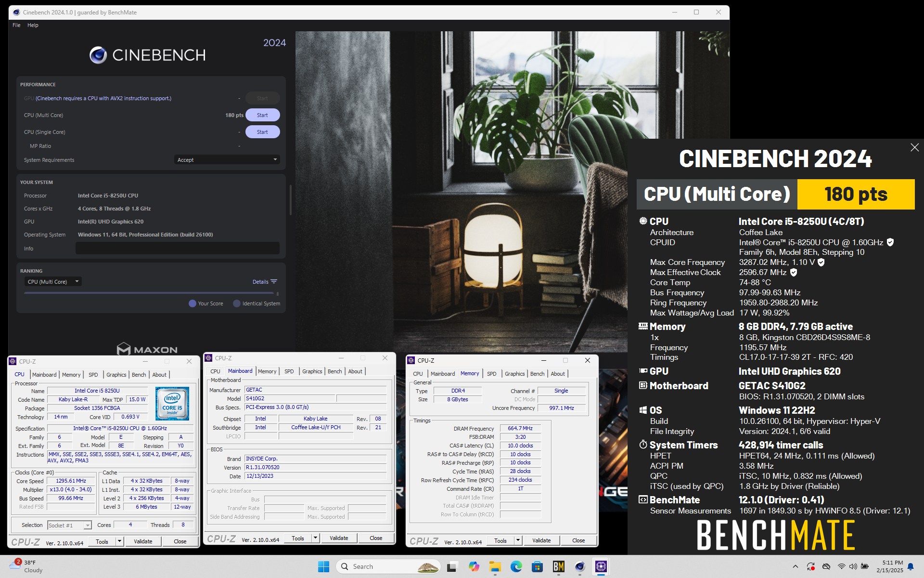
Task: Click the ranking progress slider bar
Action: (x=149, y=293)
